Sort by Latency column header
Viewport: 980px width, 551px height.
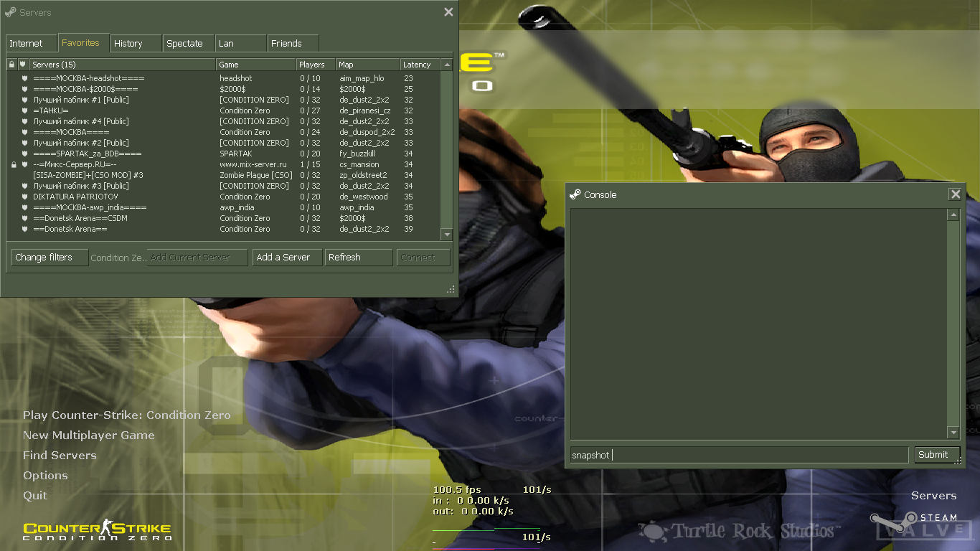click(420, 65)
